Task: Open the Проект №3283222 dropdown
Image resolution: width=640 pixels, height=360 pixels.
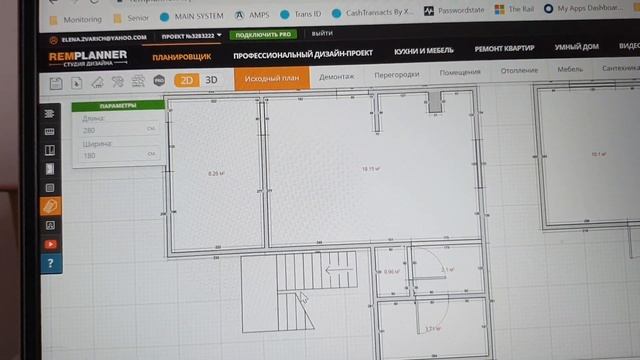Action: click(191, 36)
